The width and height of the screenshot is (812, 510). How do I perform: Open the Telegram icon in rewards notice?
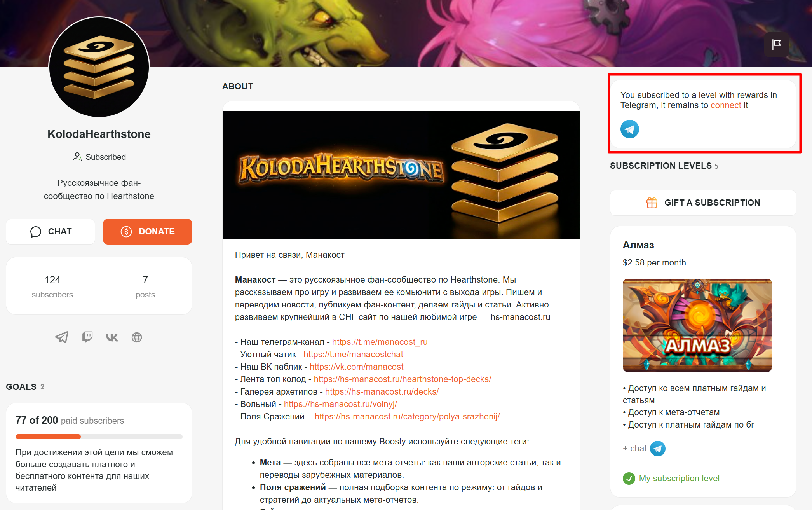point(629,129)
